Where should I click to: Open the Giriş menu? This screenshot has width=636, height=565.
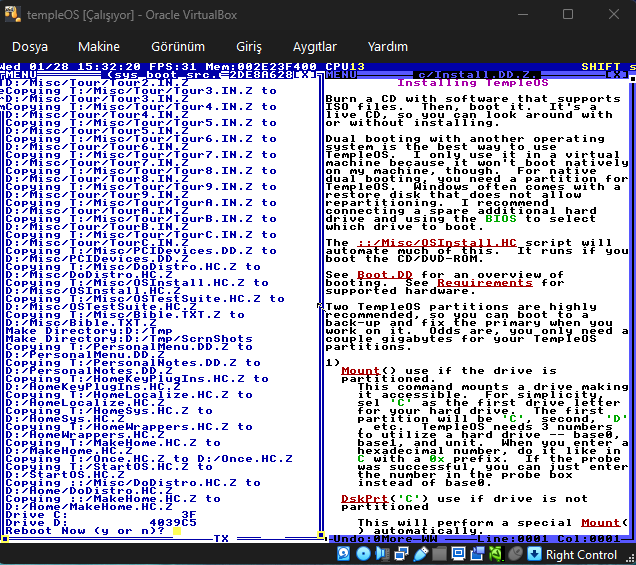[249, 47]
